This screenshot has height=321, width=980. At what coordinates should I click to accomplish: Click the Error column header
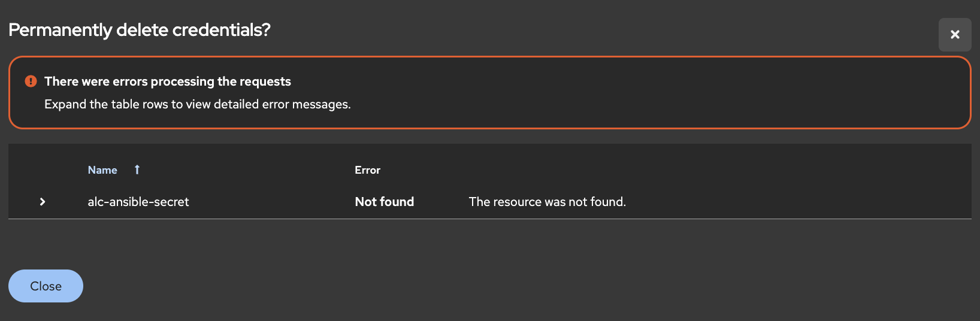[x=367, y=170]
